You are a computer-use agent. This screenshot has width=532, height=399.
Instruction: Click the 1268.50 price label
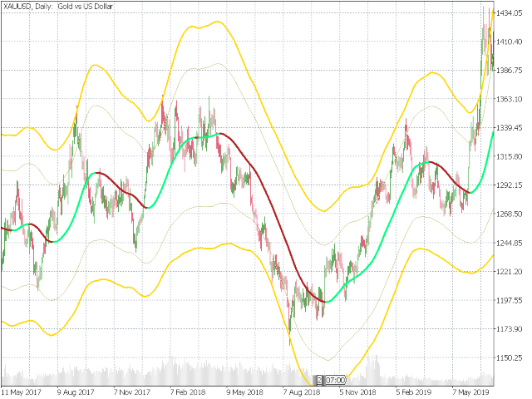509,214
